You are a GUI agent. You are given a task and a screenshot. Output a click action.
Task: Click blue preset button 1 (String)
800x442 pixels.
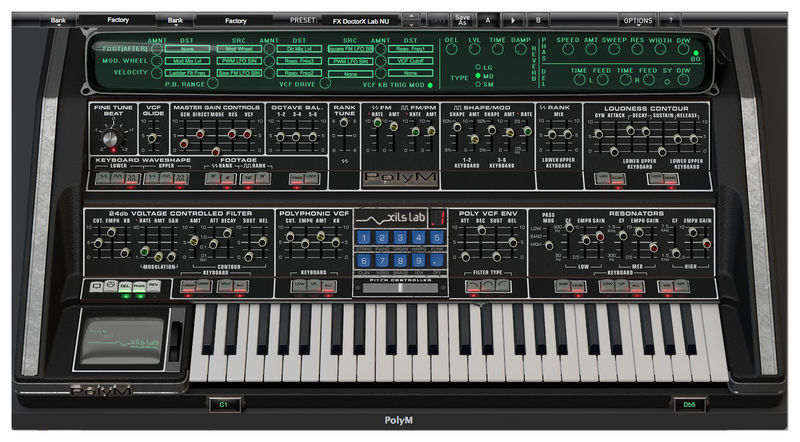pyautogui.click(x=363, y=237)
